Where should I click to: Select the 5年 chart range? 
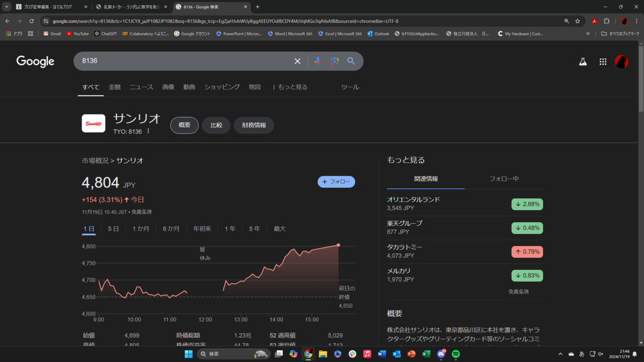point(254,229)
